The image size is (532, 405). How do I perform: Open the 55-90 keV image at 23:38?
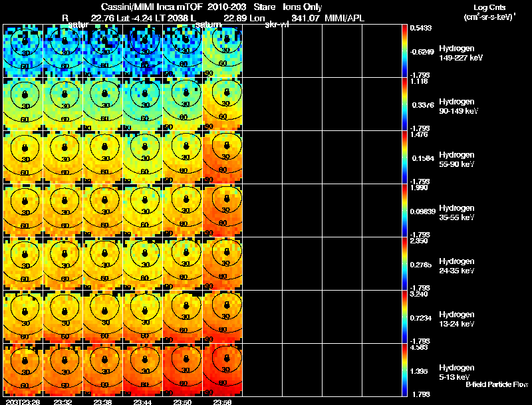click(x=103, y=158)
